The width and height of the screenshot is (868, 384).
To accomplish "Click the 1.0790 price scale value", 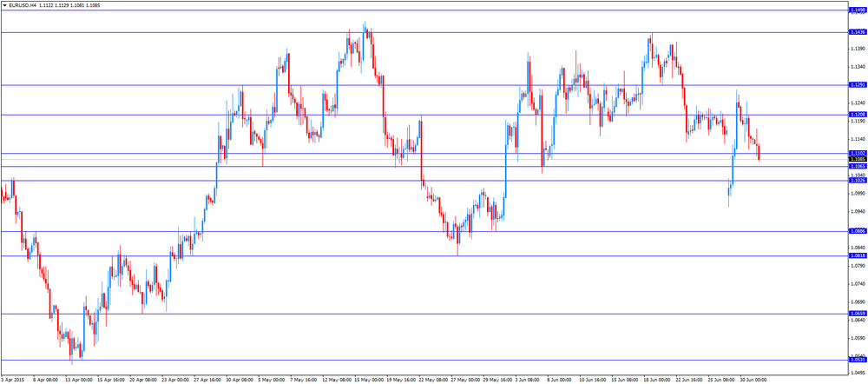I will click(858, 266).
